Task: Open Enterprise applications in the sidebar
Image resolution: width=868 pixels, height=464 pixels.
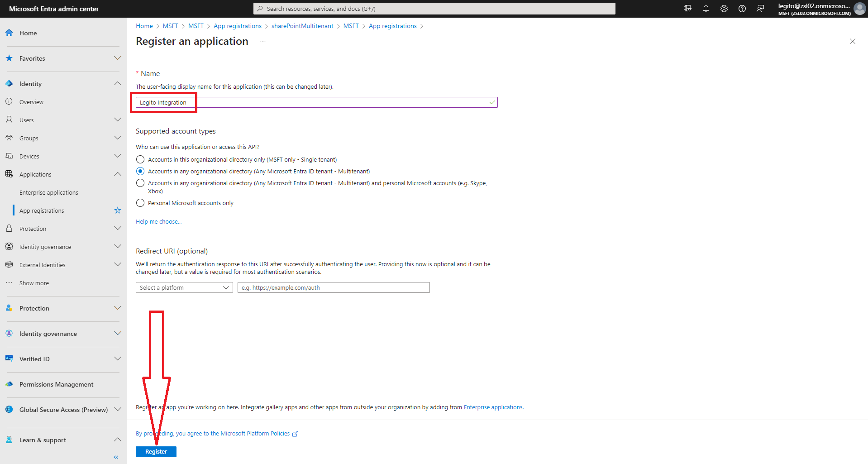Action: point(49,192)
